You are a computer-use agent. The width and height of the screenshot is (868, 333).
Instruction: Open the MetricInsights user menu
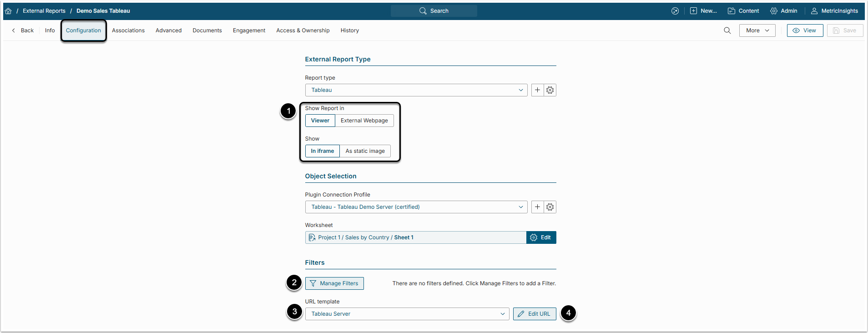(x=834, y=11)
